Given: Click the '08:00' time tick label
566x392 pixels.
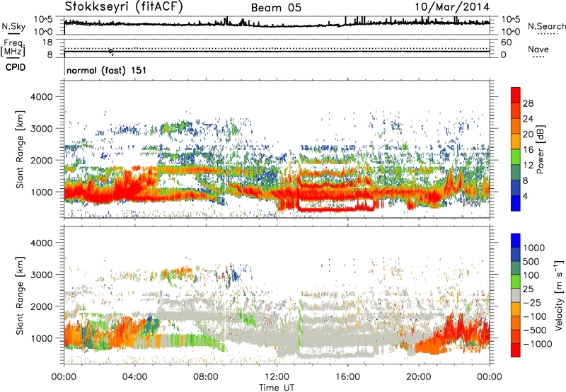Looking at the screenshot, I should click(x=206, y=377).
